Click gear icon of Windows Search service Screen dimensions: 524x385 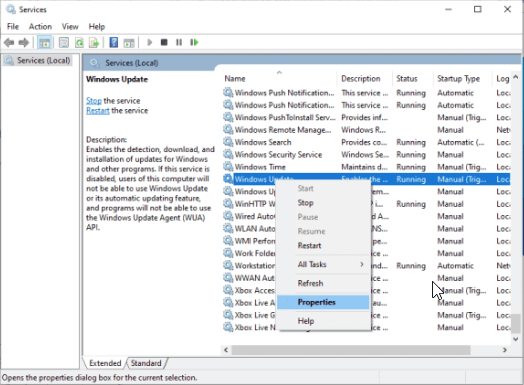228,142
